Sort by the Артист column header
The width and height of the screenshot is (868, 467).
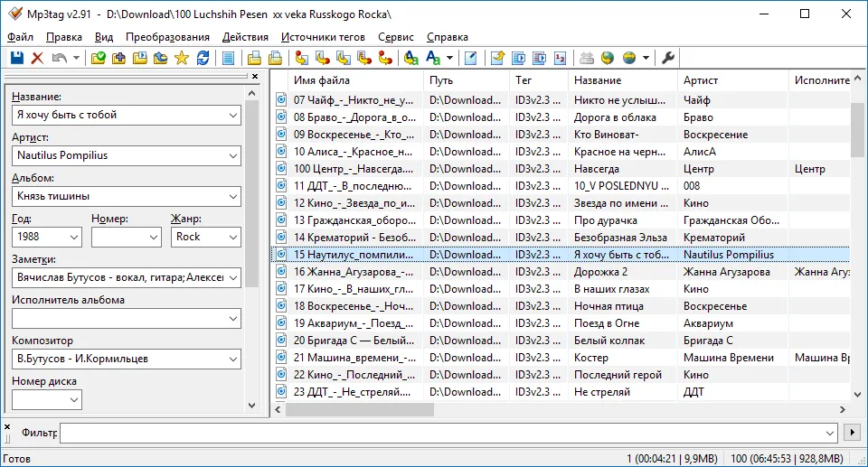click(x=732, y=80)
